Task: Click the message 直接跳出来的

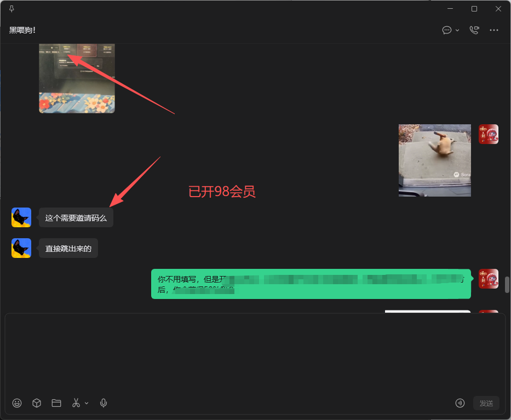Action: [x=68, y=249]
